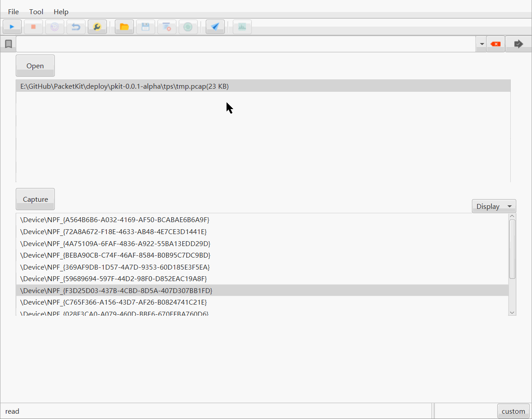Click the purple circular restart icon
532x419 pixels.
[55, 27]
